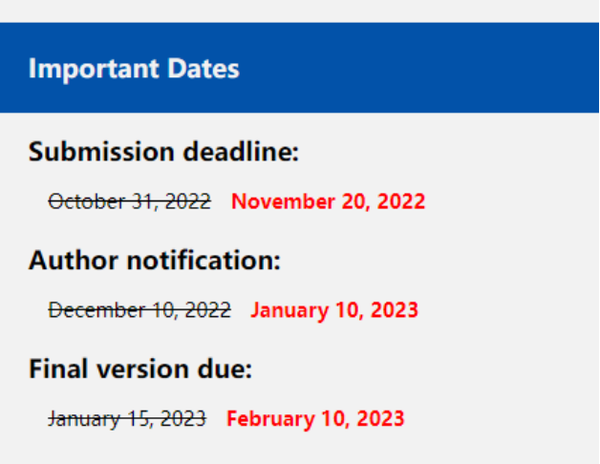Image resolution: width=600 pixels, height=464 pixels.
Task: Click the red word "January"
Action: click(288, 310)
